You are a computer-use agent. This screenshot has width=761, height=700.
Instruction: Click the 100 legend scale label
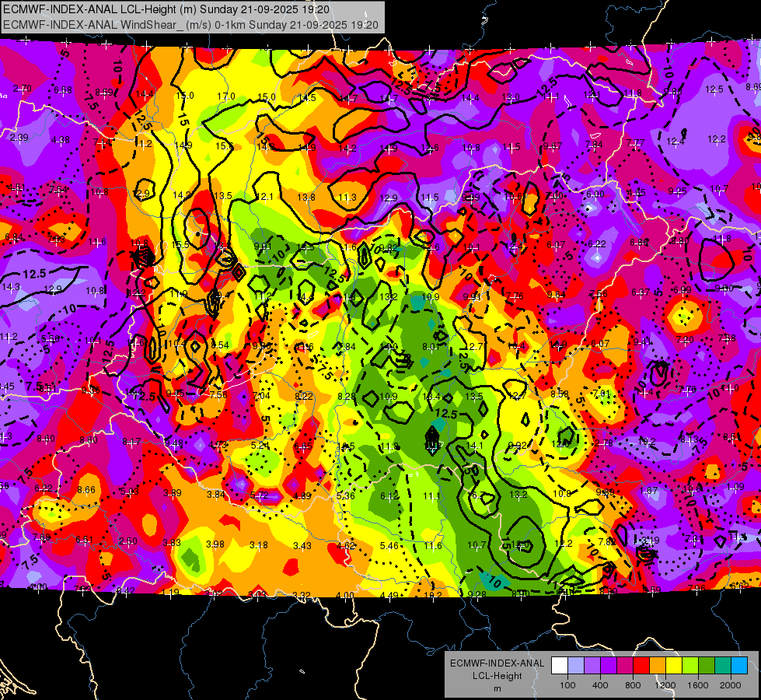(x=567, y=685)
